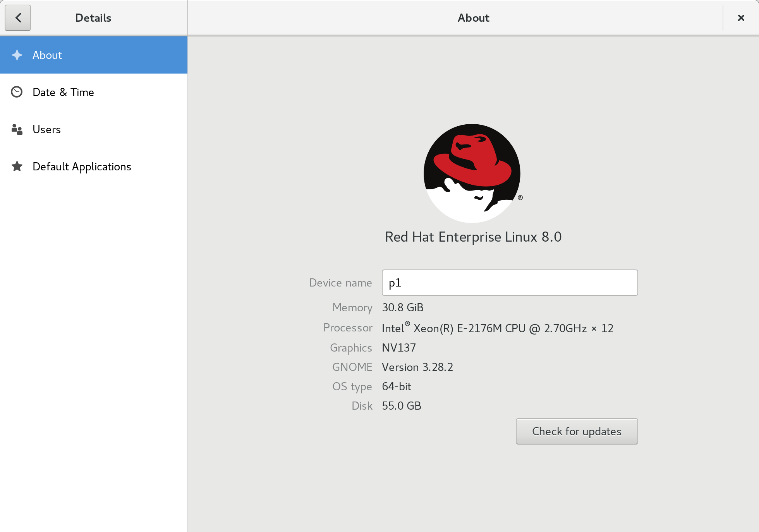
Task: Click Check for updates button
Action: pos(577,431)
